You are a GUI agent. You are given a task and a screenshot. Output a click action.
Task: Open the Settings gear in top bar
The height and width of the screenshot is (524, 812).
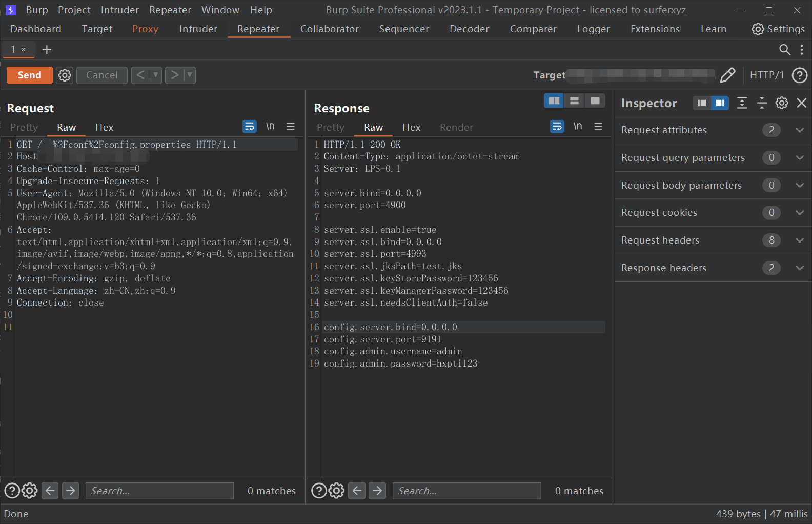tap(778, 29)
